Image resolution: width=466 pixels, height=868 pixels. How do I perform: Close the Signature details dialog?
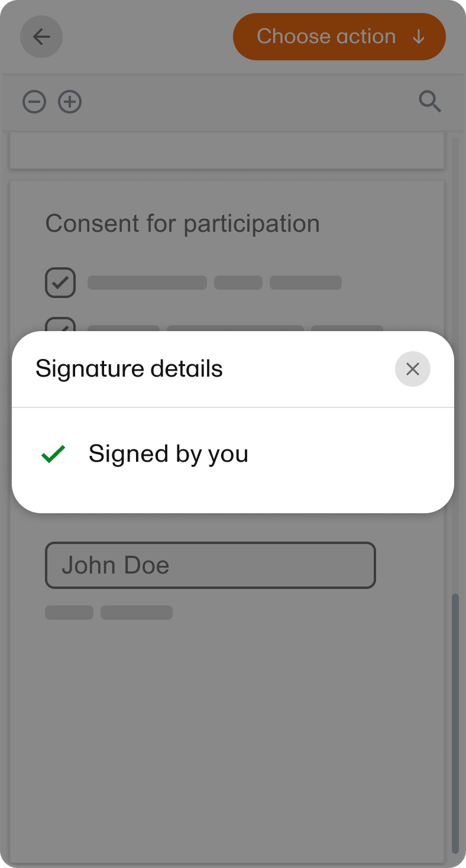coord(412,369)
